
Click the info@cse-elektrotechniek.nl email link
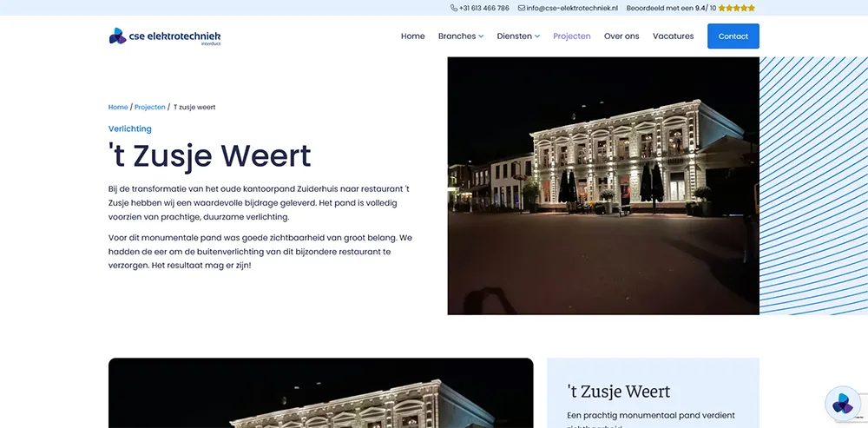click(572, 8)
